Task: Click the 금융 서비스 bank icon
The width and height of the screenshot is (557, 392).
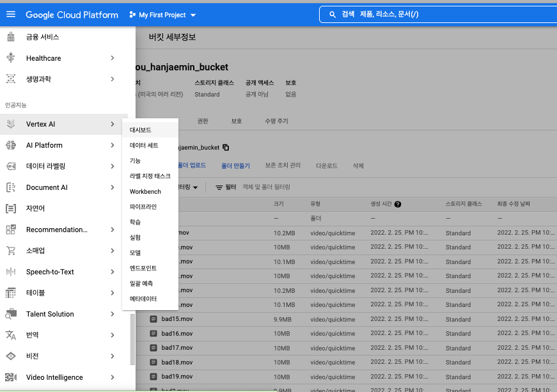Action: [x=11, y=36]
